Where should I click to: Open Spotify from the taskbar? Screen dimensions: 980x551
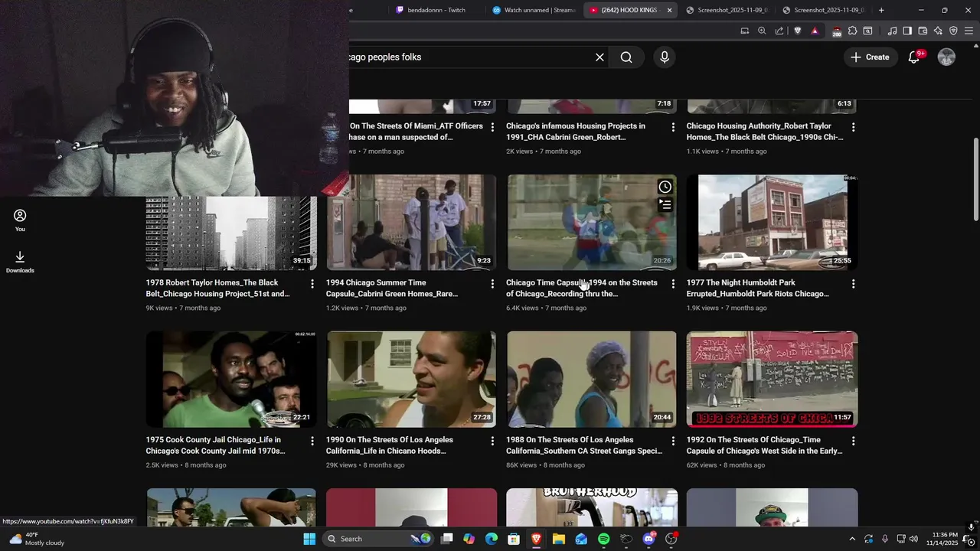[x=603, y=539]
